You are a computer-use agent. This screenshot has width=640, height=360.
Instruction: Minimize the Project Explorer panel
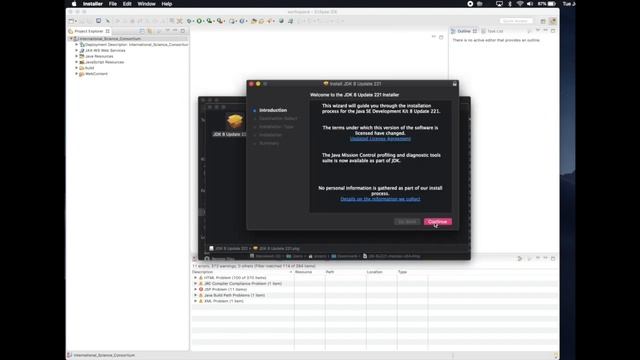click(x=175, y=31)
